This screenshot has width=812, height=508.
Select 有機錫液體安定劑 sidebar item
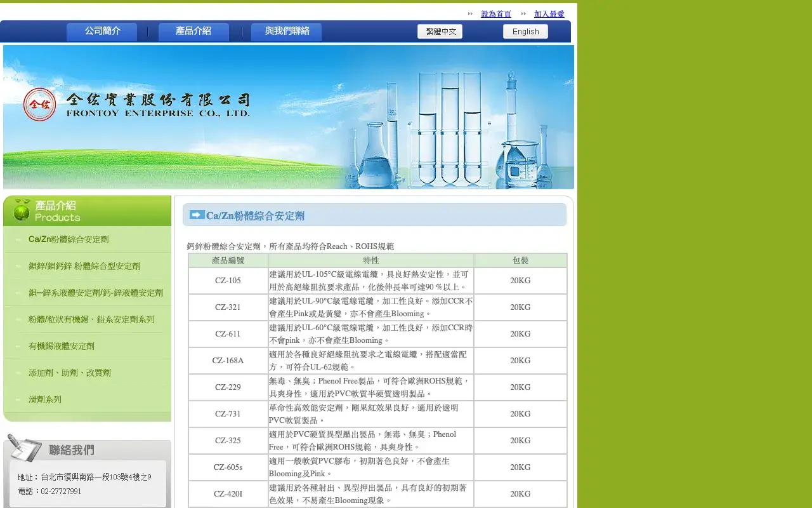click(x=62, y=346)
